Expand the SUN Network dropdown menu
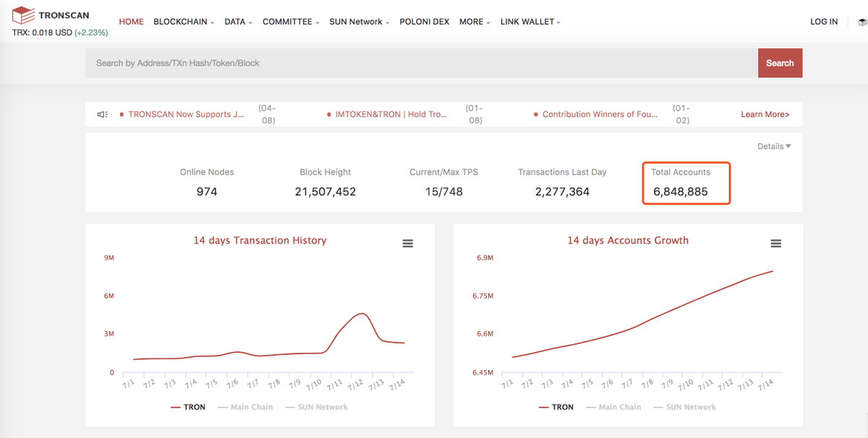Screen dimensions: 868x438 pos(359,22)
